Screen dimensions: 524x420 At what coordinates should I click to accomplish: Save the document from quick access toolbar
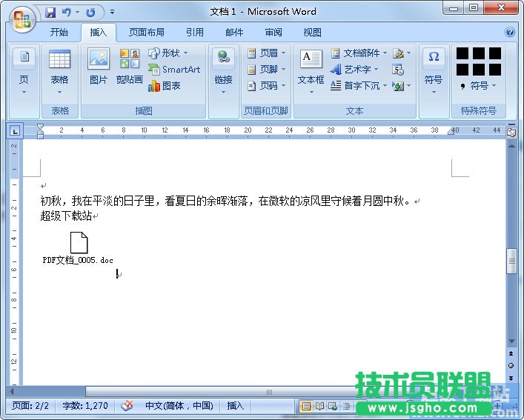[50, 12]
